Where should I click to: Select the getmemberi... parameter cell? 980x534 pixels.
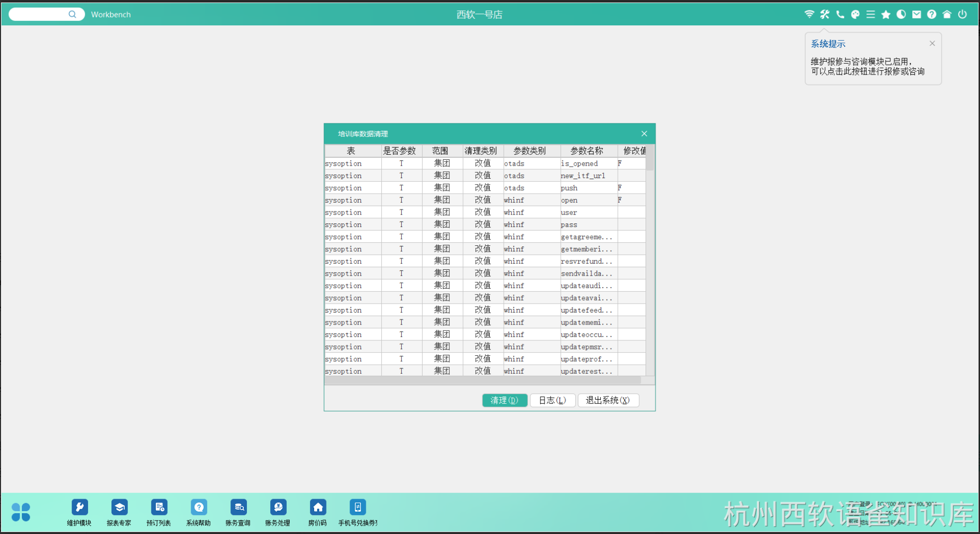pyautogui.click(x=589, y=249)
